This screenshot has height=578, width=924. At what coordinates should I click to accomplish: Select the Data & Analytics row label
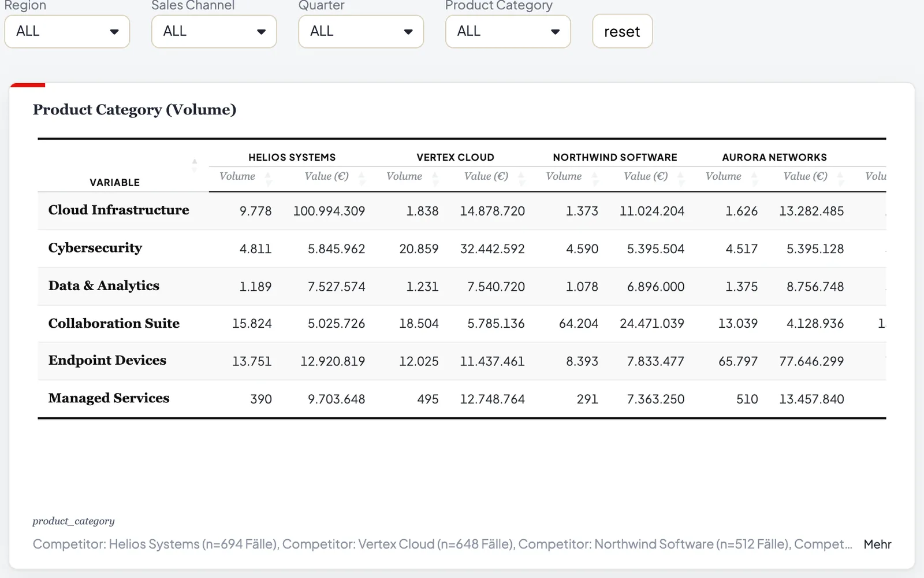tap(104, 286)
